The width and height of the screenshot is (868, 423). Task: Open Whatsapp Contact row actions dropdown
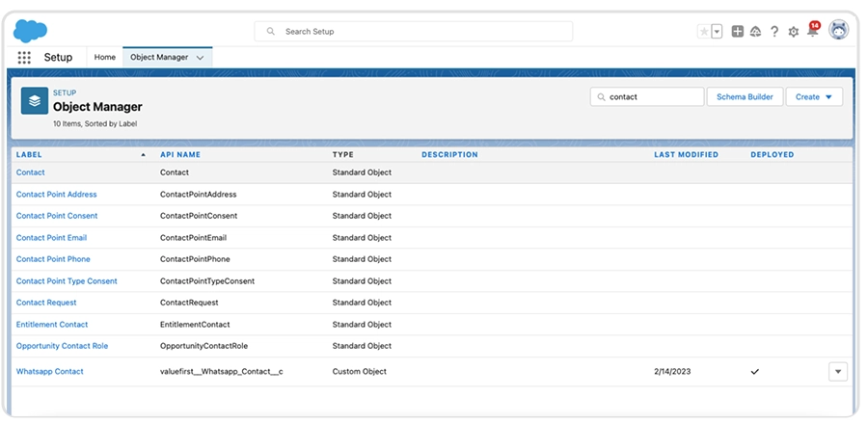pyautogui.click(x=837, y=372)
